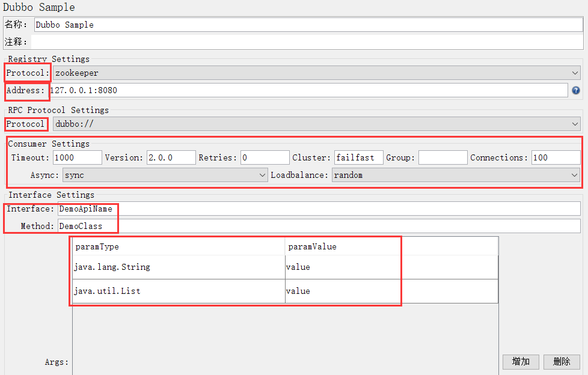
Task: Click the empty Group field
Action: [x=443, y=157]
